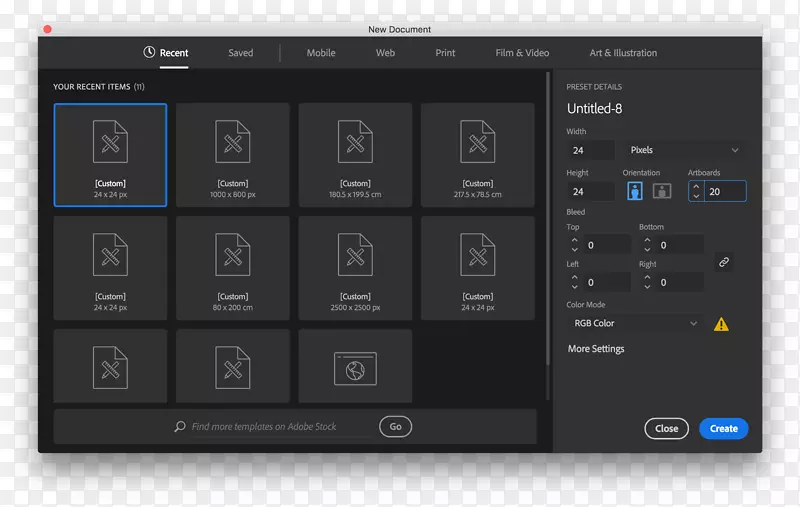Choose portrait orientation
800x507 pixels.
point(635,191)
